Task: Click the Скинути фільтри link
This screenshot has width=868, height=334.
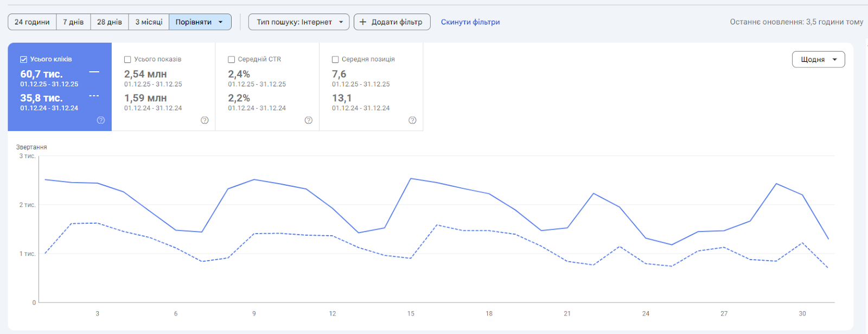Action: click(x=470, y=22)
